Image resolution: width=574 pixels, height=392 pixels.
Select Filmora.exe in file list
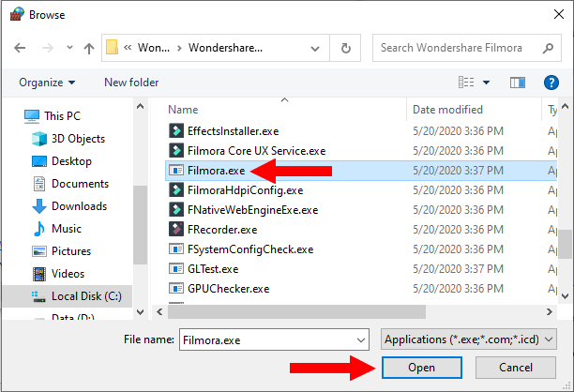(x=361, y=171)
